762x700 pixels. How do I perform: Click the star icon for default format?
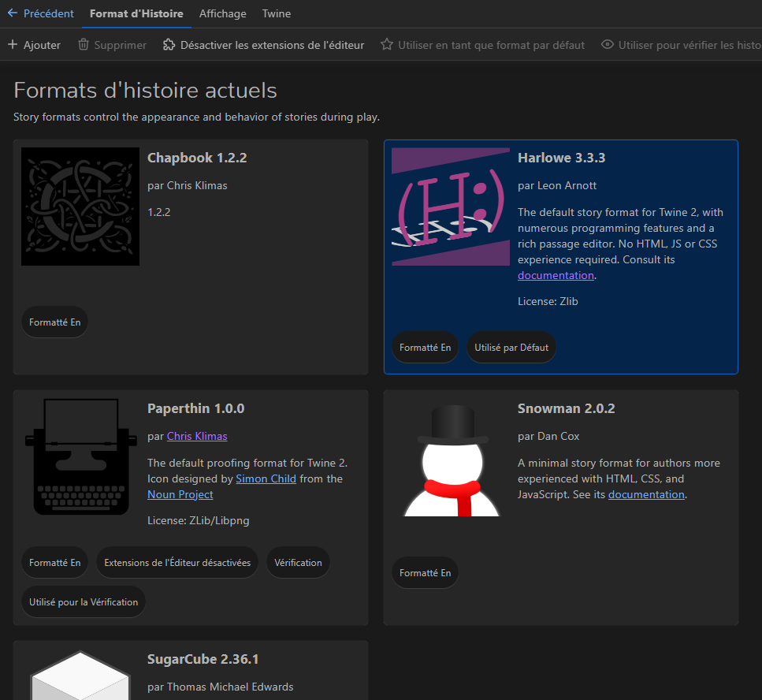tap(387, 45)
